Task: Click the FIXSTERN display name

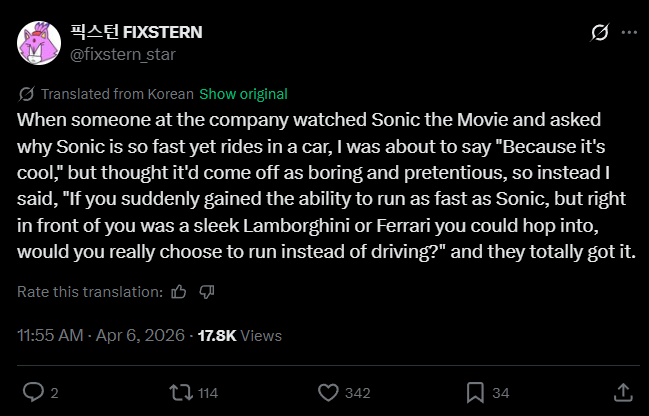Action: 136,32
